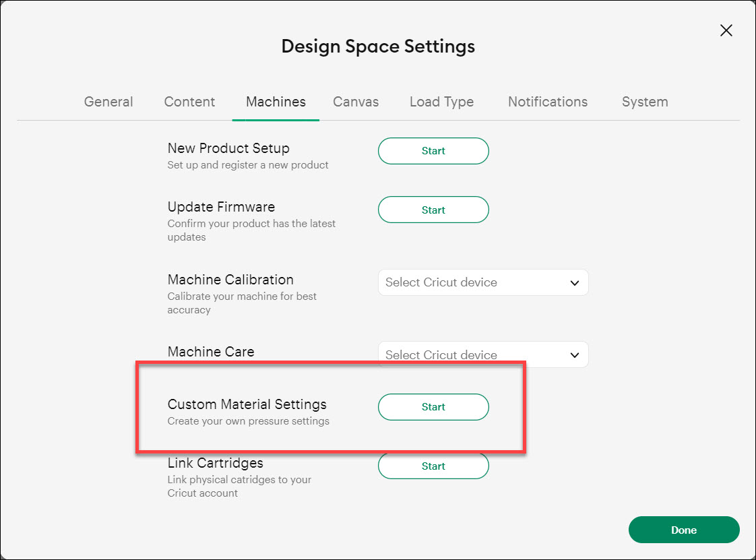Expand the Machine Care chevron
Viewport: 756px width, 560px height.
575,354
